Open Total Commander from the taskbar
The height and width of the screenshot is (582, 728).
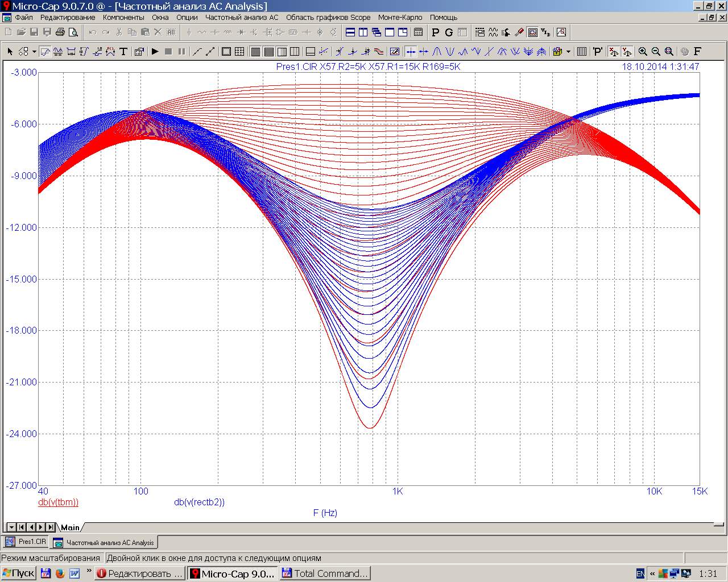[x=325, y=573]
